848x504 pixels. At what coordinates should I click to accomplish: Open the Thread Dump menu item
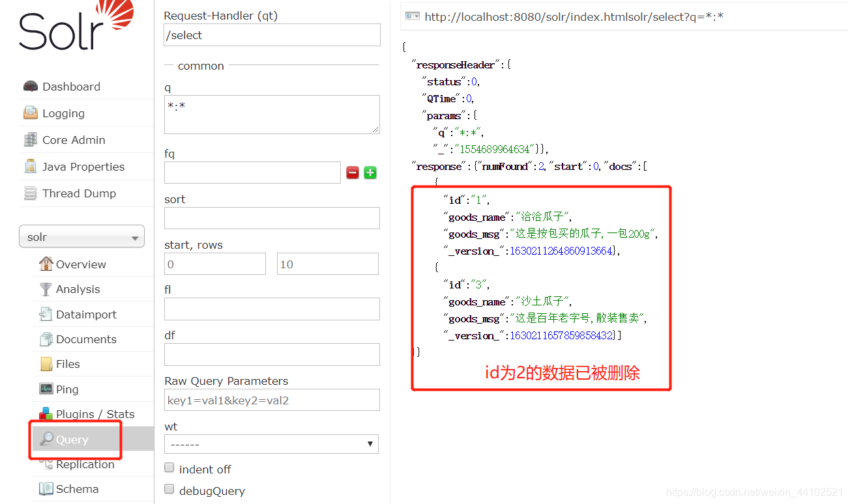point(79,193)
